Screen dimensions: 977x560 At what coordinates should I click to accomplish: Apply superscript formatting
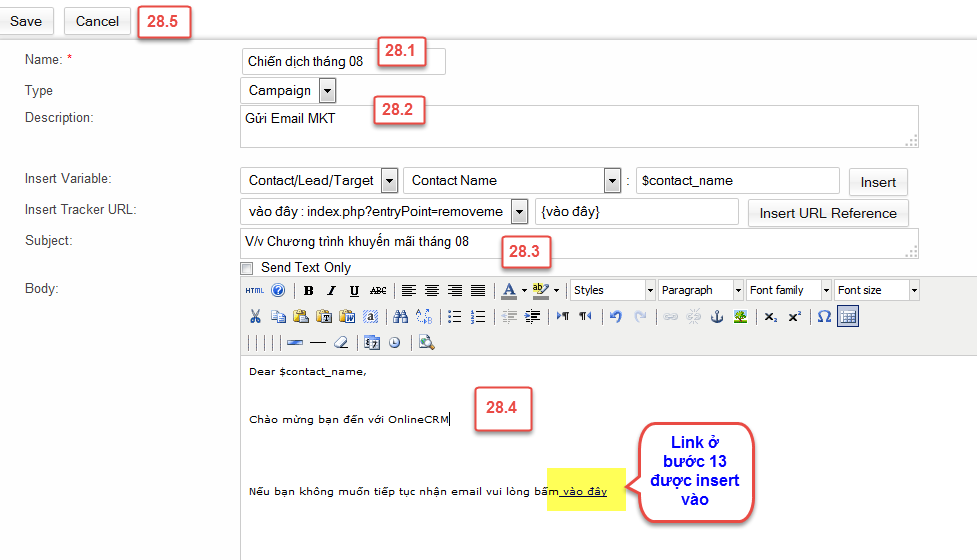click(x=794, y=316)
